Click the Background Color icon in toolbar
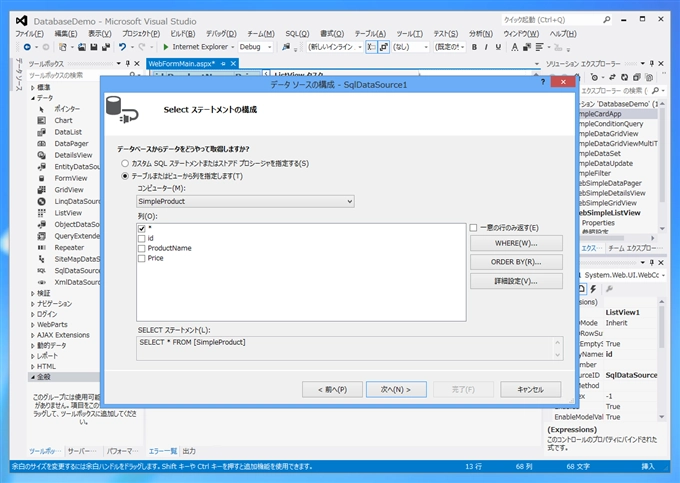The width and height of the screenshot is (680, 483). pos(527,47)
